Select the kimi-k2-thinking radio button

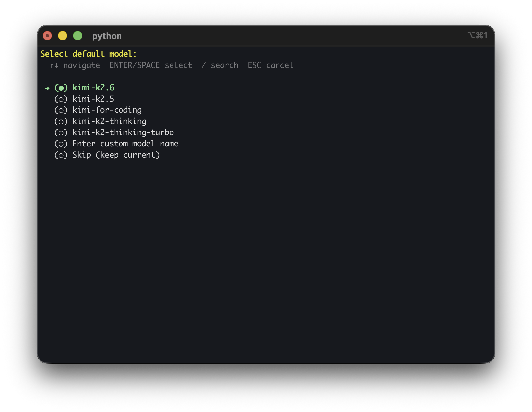click(x=61, y=121)
